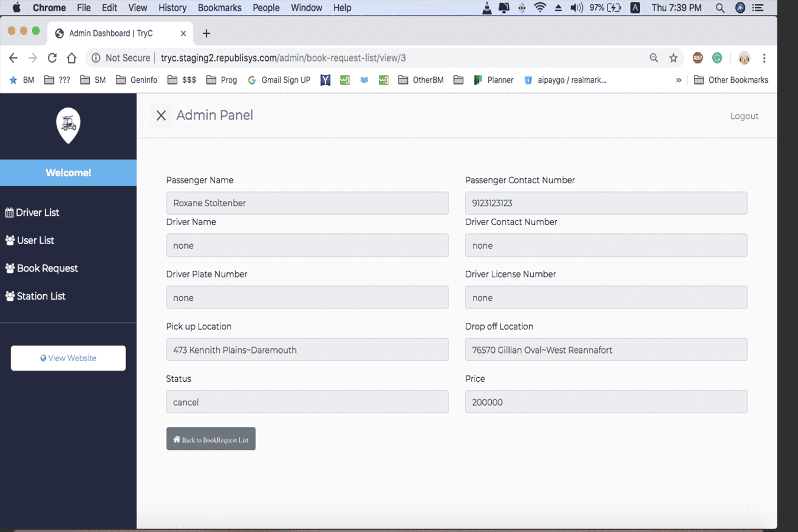Click the View Website button
The image size is (798, 532).
click(68, 358)
